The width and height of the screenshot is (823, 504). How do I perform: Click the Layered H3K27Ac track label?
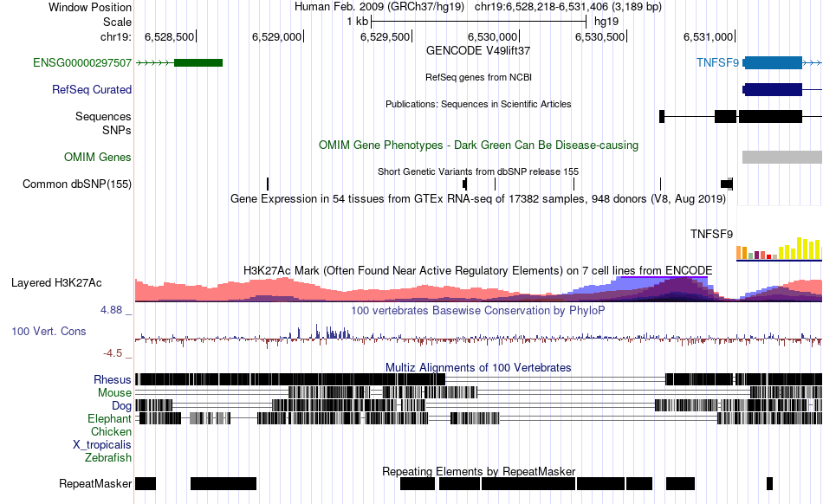point(56,283)
